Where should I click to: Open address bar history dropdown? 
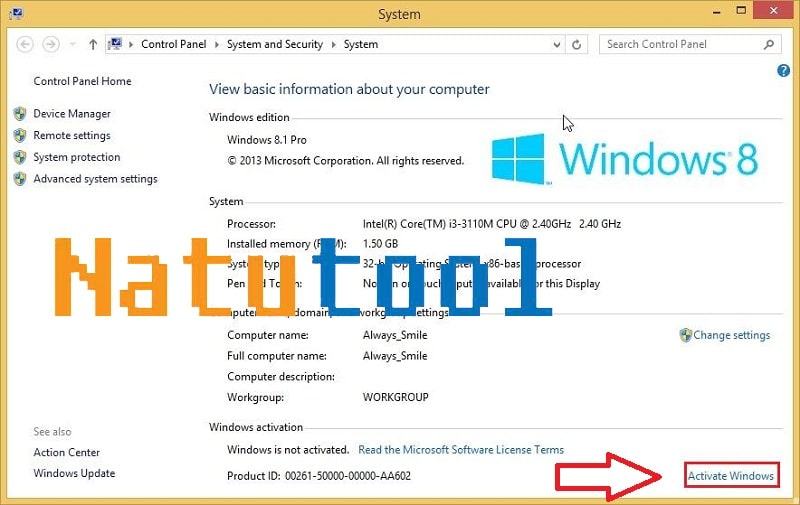[557, 45]
